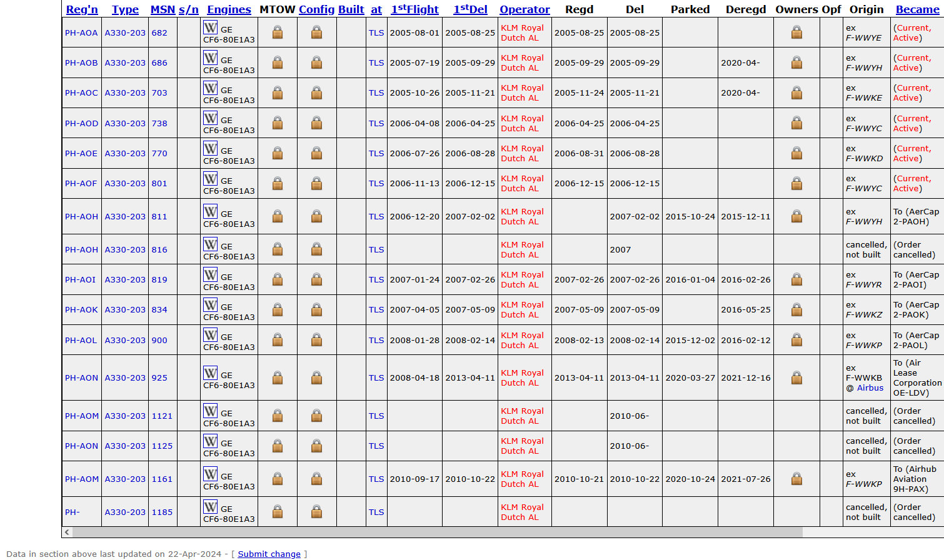944x560 pixels.
Task: Open Wikipedia engine icon in PH-AOD row
Action: (211, 118)
